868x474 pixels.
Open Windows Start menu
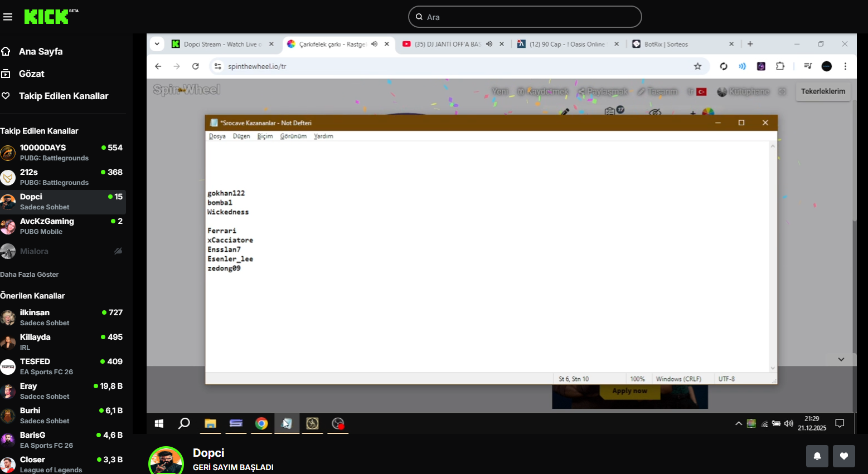pyautogui.click(x=159, y=424)
